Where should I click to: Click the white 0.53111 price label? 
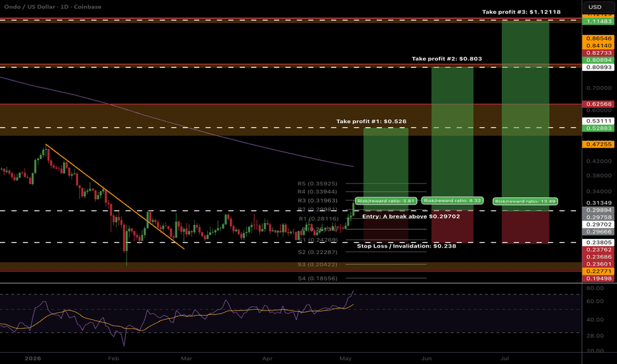click(598, 121)
